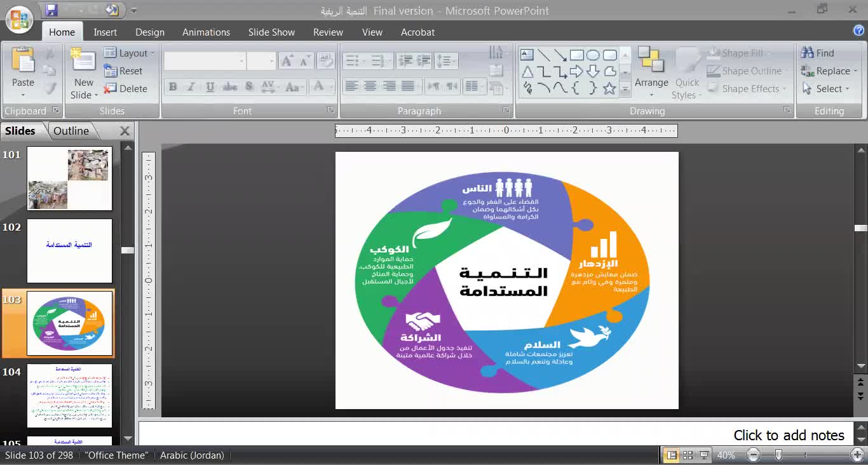Select slide 102 thumbnail
868x465 pixels.
(69, 251)
